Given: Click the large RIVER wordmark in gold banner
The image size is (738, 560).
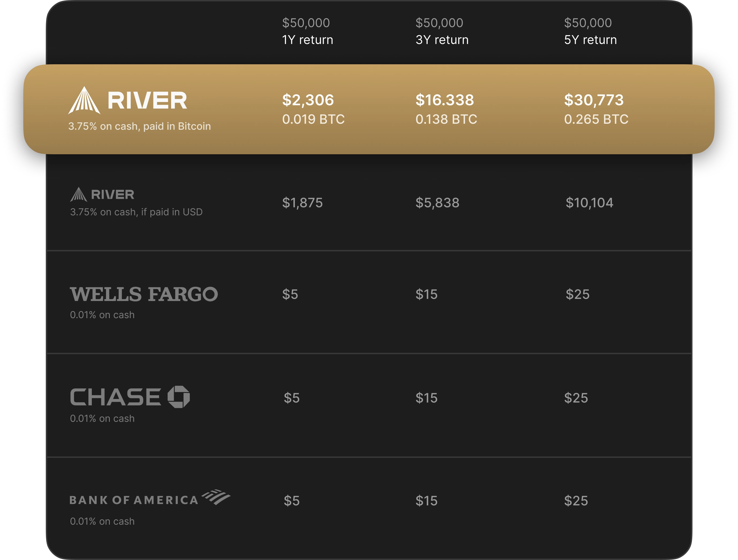Looking at the screenshot, I should point(147,100).
